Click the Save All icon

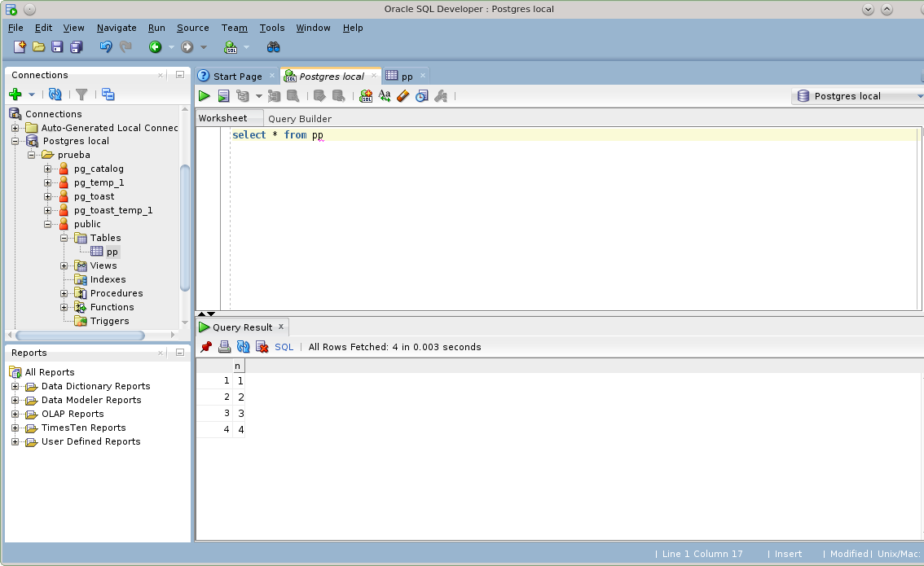[76, 47]
